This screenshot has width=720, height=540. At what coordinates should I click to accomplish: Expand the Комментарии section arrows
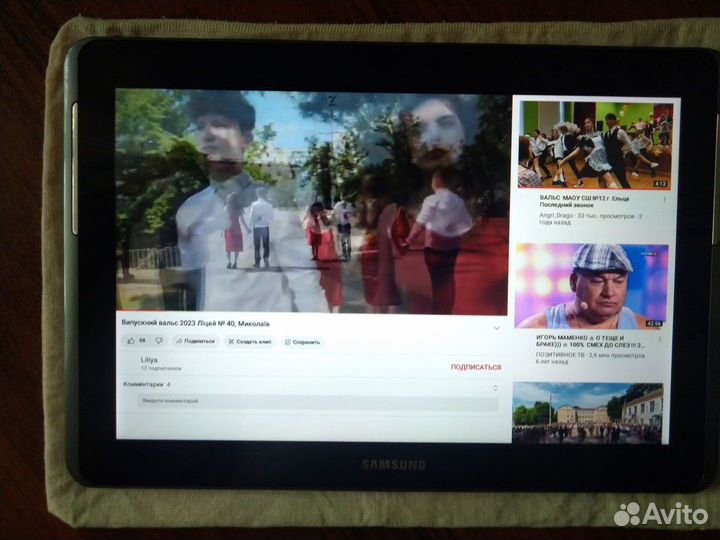pyautogui.click(x=495, y=388)
